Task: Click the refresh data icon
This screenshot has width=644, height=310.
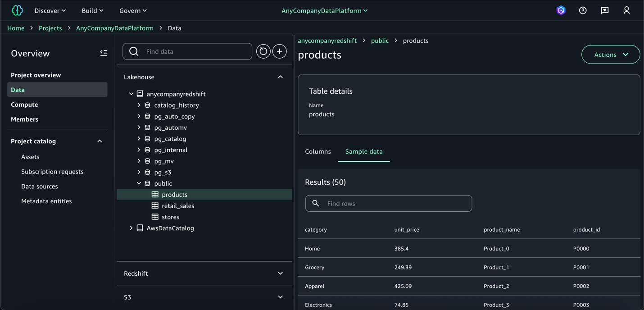Action: pyautogui.click(x=263, y=51)
